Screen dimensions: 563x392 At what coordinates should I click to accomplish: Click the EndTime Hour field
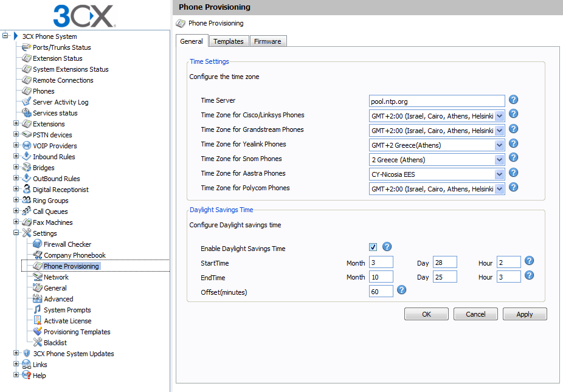coord(509,277)
